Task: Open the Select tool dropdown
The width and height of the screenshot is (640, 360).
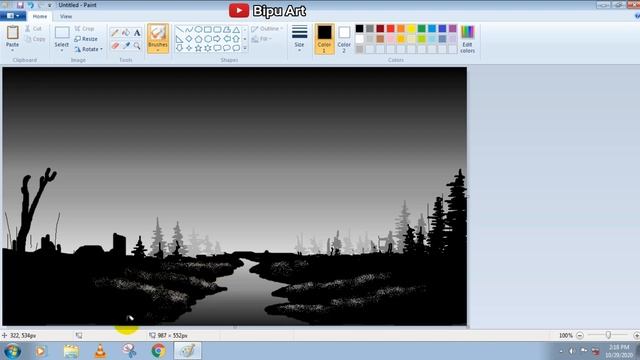Action: [x=62, y=50]
